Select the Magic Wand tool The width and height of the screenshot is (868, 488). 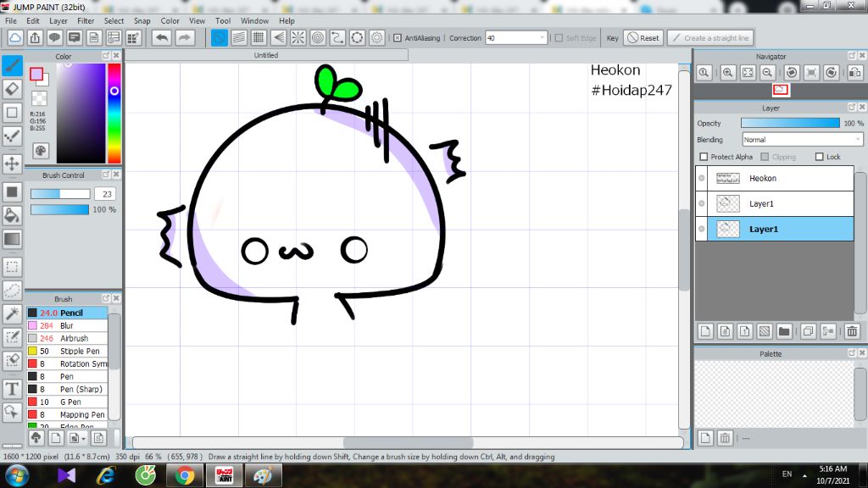pyautogui.click(x=12, y=313)
